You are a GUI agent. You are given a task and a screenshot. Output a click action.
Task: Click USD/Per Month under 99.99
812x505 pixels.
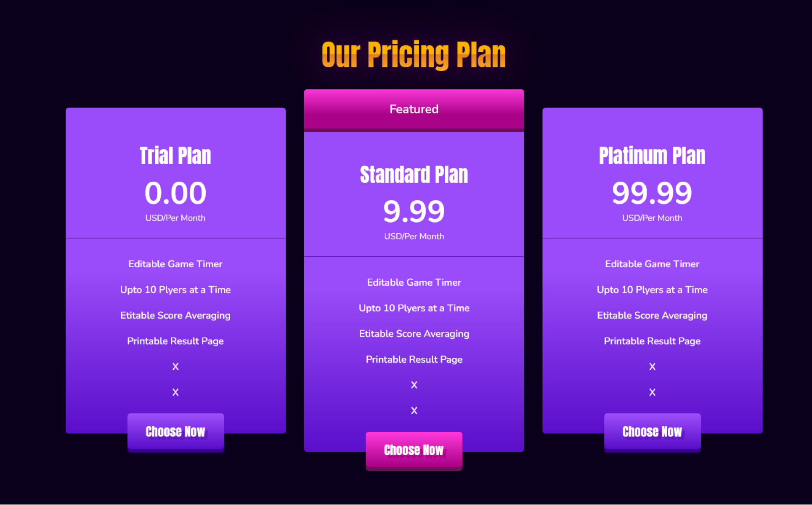click(652, 218)
